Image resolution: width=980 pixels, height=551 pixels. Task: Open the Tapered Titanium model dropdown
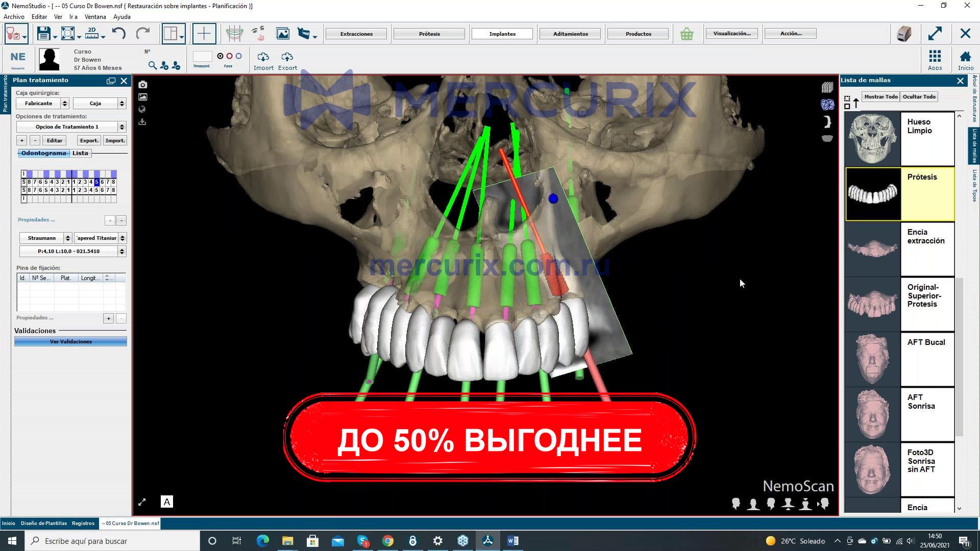[x=100, y=238]
